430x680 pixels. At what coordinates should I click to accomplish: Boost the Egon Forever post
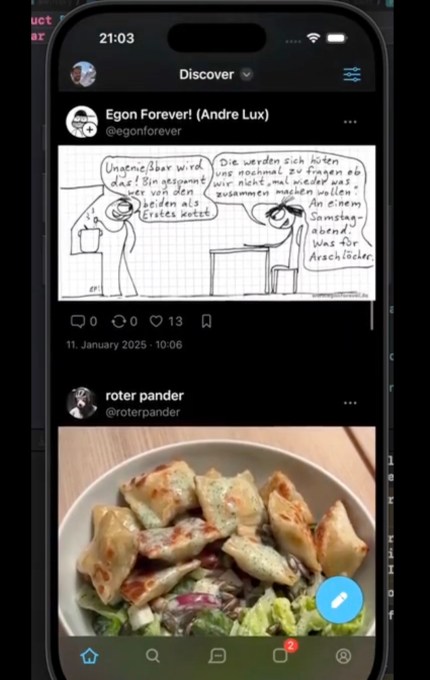pos(118,321)
